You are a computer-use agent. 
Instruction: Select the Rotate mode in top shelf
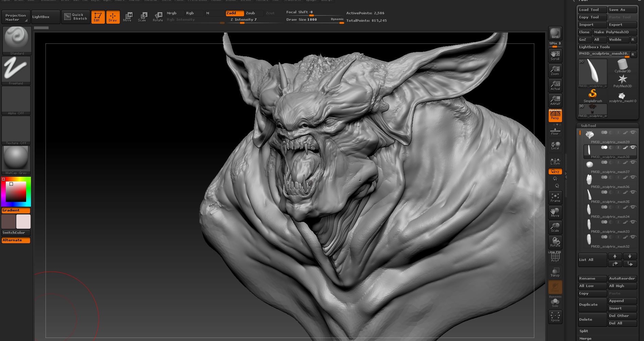(158, 17)
